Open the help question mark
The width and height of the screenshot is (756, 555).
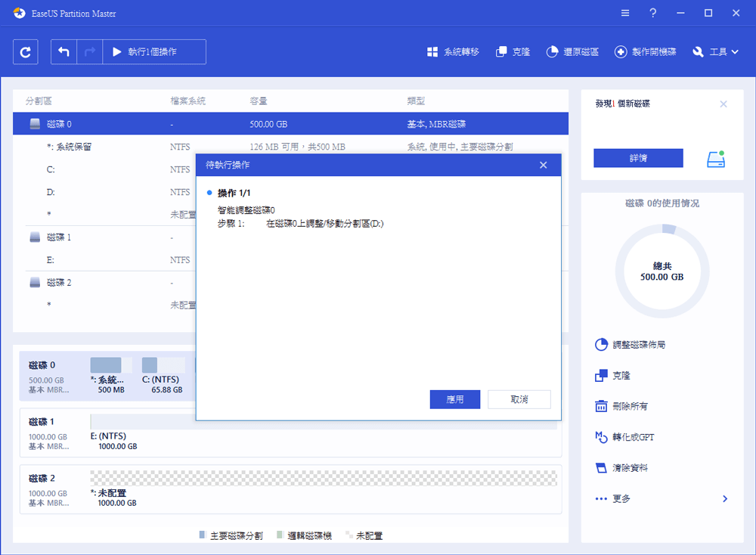click(x=653, y=13)
